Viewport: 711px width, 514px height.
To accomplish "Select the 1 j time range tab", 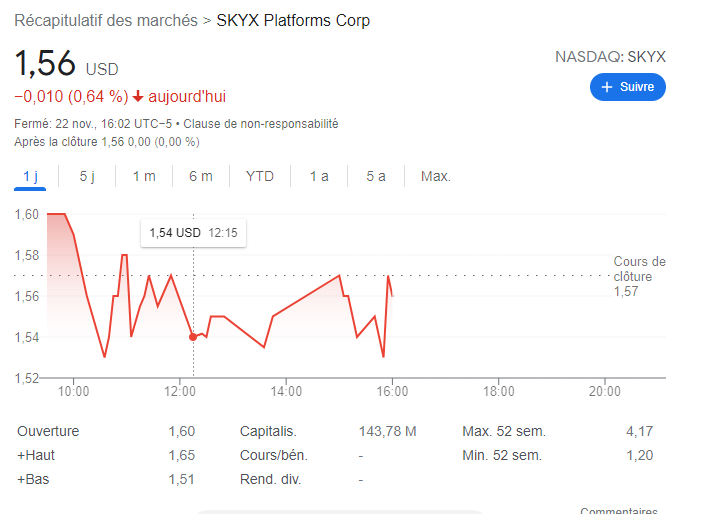I will click(31, 176).
